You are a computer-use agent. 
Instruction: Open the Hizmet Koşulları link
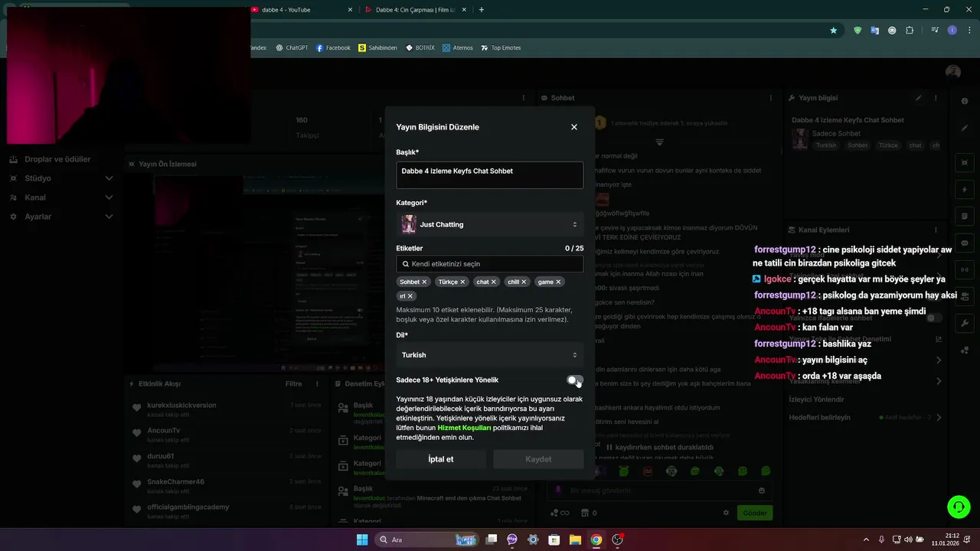coord(464,428)
